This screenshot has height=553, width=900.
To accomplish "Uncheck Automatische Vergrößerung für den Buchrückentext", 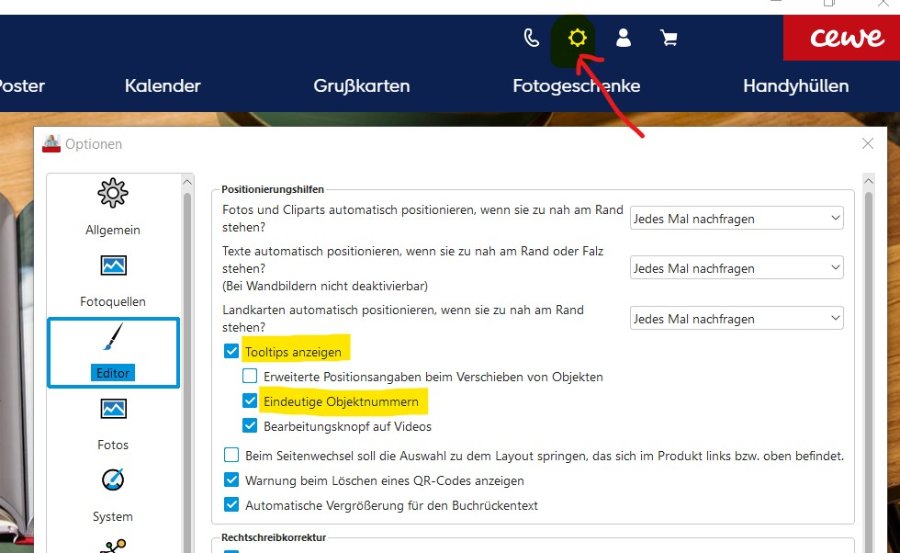I will (231, 505).
